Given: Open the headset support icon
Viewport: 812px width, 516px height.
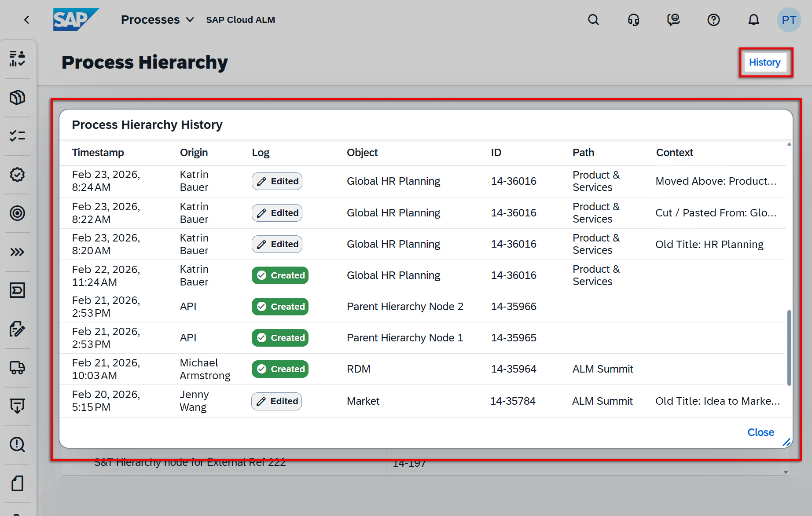Looking at the screenshot, I should pyautogui.click(x=633, y=20).
